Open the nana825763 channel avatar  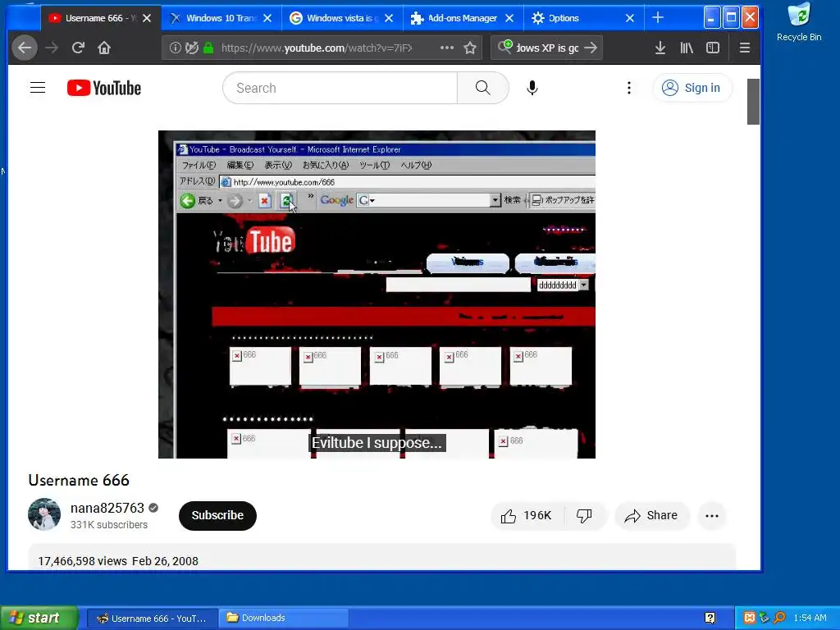tap(44, 514)
